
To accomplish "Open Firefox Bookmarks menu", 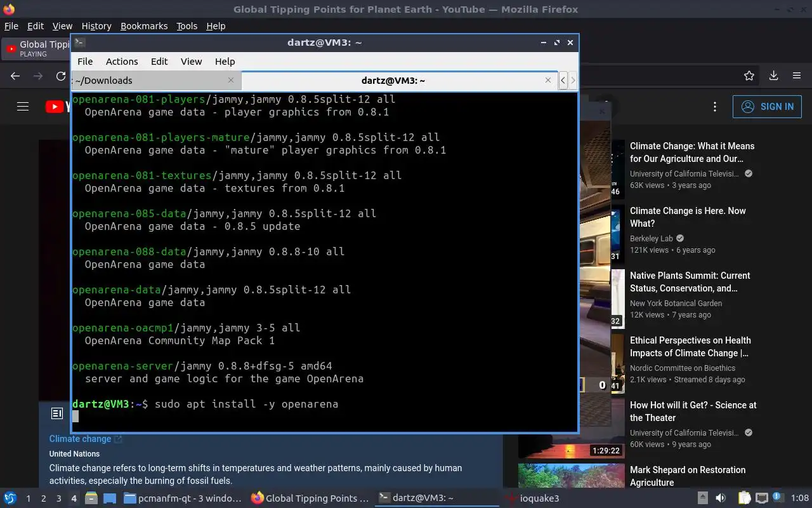I will (144, 26).
